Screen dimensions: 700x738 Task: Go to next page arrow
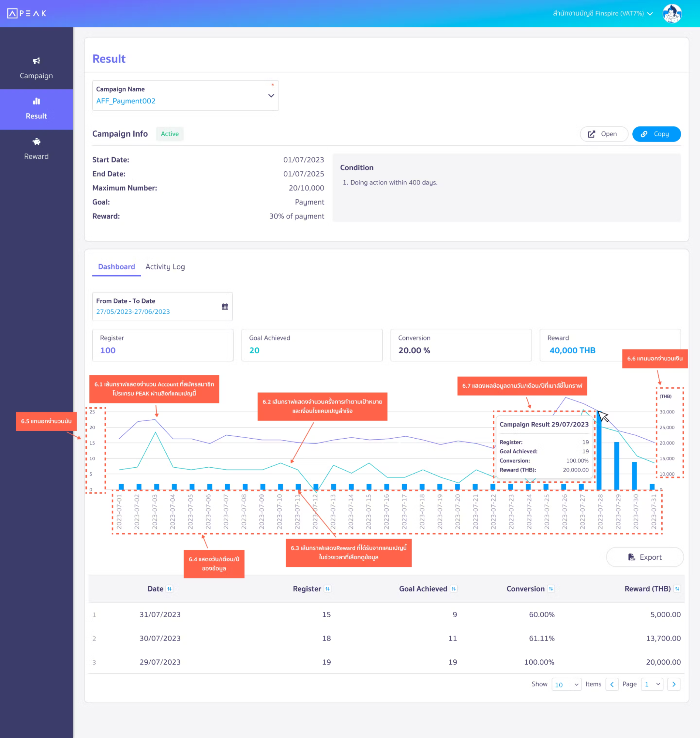click(673, 684)
